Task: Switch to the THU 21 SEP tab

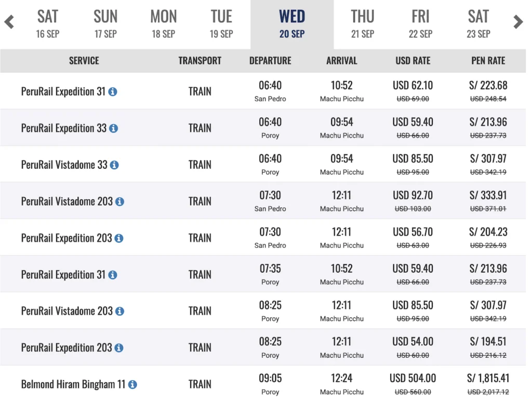Action: click(x=362, y=24)
